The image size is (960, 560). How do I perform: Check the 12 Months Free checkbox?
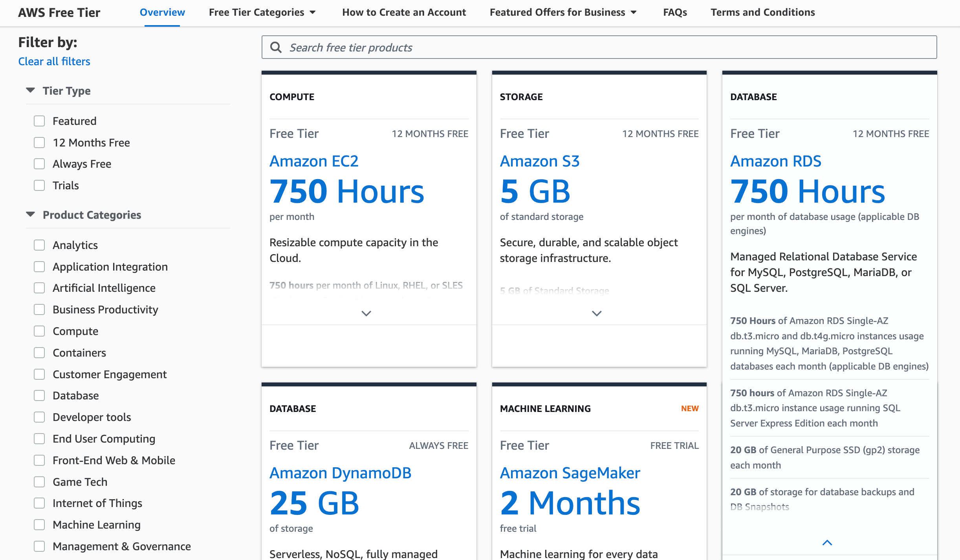point(39,143)
